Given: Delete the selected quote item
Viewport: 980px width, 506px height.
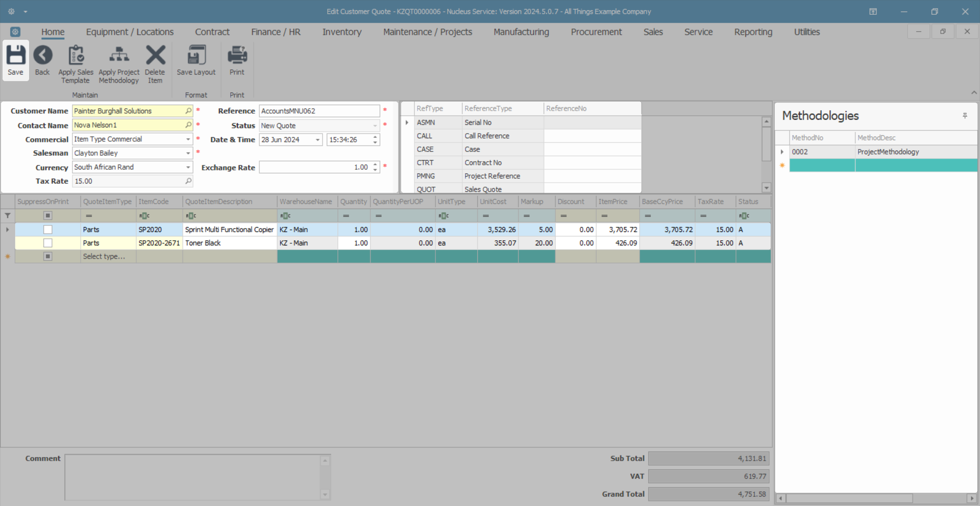Looking at the screenshot, I should pos(155,64).
